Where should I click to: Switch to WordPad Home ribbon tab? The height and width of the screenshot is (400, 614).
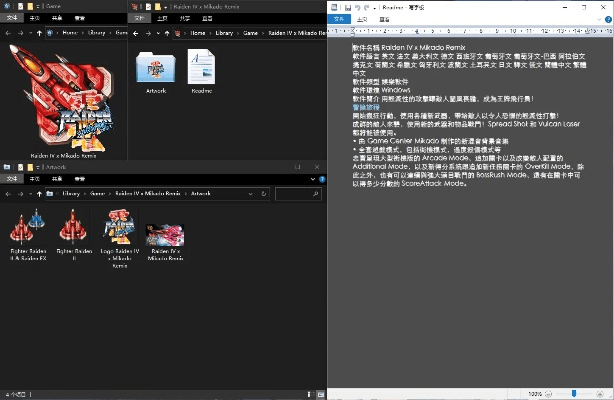[x=362, y=19]
